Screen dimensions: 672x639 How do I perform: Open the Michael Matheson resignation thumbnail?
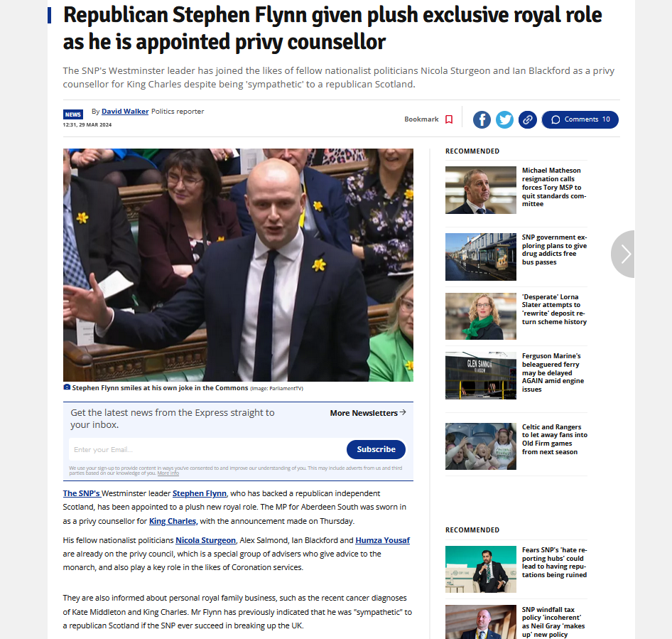point(480,190)
